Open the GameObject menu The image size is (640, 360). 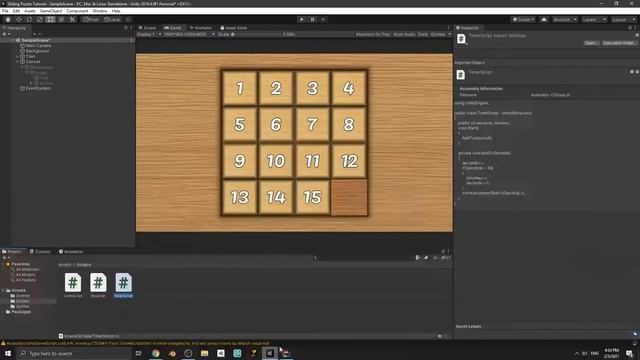(x=51, y=11)
